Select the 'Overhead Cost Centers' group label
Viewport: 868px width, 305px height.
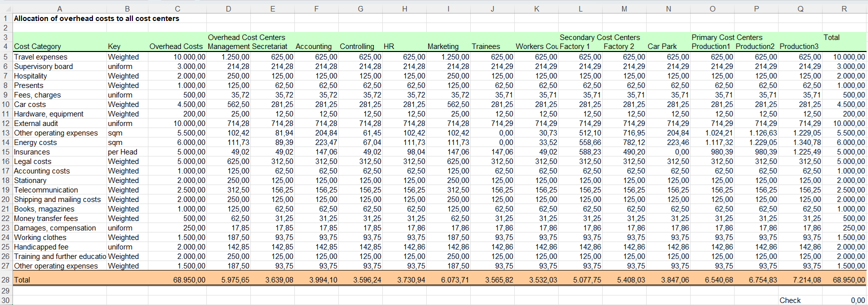[x=246, y=37]
